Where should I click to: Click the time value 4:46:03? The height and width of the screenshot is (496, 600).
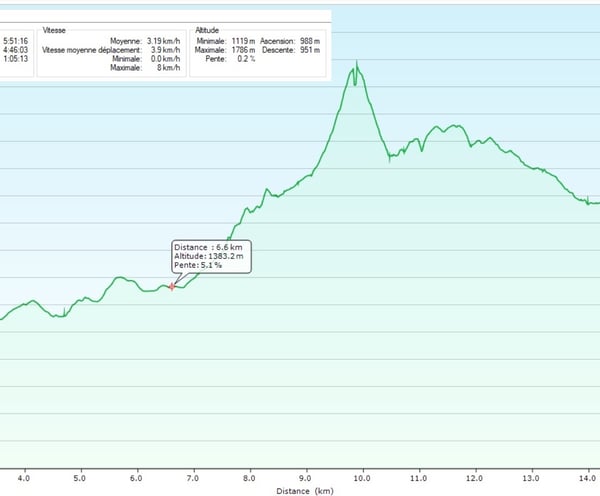15,50
